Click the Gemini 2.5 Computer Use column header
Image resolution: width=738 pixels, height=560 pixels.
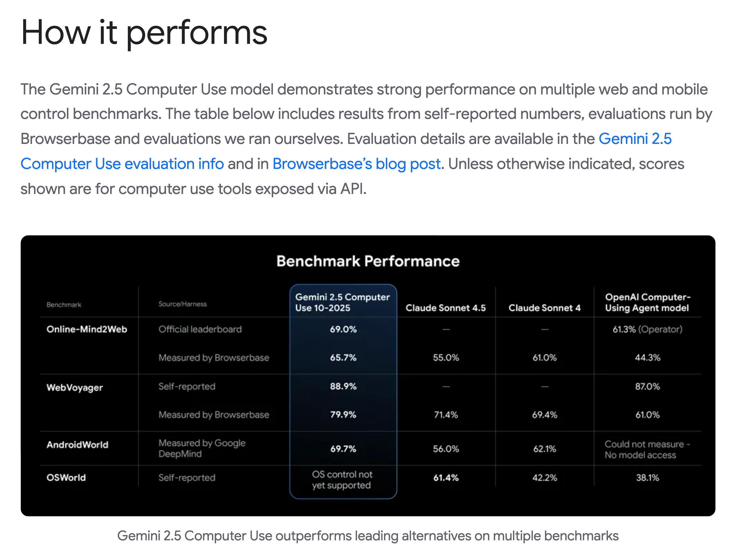[x=342, y=302]
